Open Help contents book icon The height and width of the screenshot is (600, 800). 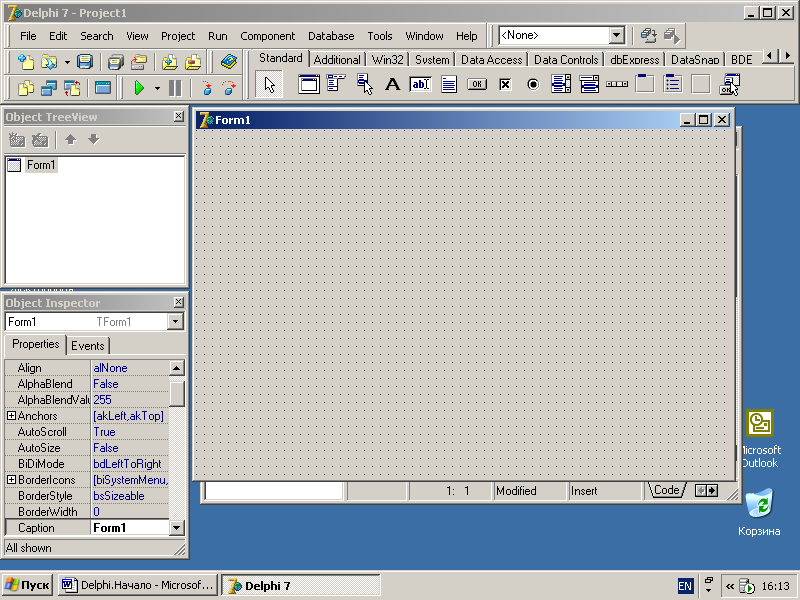[x=229, y=62]
